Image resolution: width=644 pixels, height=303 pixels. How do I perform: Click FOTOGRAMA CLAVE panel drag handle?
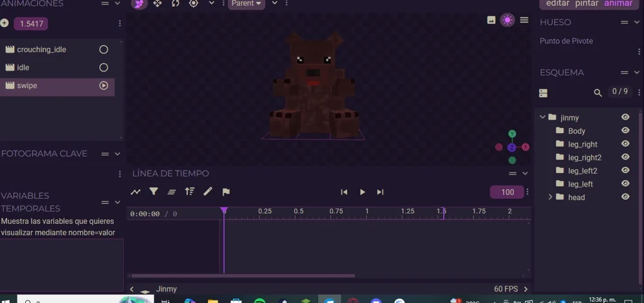click(x=105, y=154)
